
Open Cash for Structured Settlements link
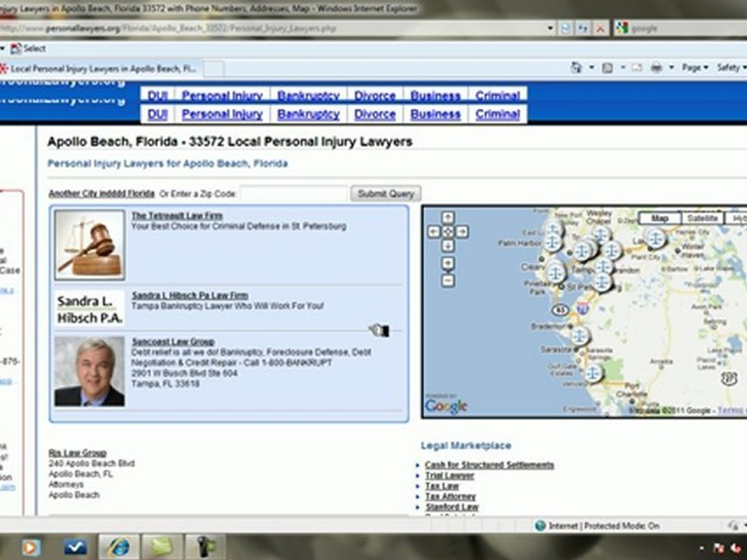pyautogui.click(x=489, y=465)
